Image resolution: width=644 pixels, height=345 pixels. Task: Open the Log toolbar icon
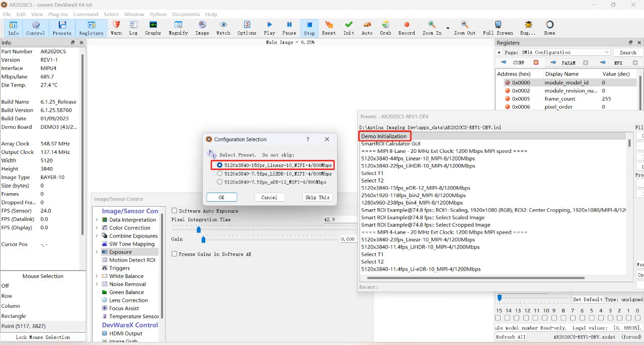(x=133, y=28)
